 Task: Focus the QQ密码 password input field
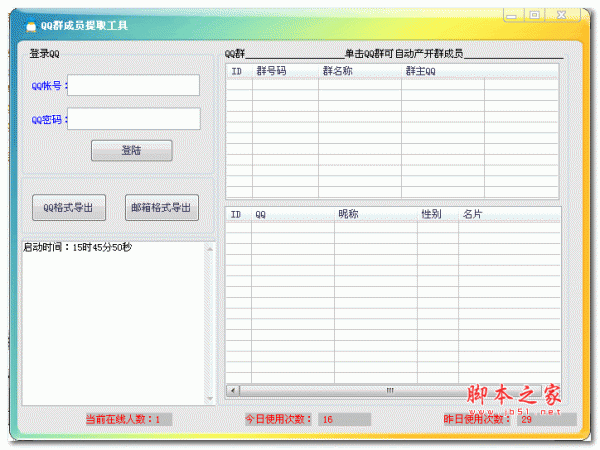[x=134, y=119]
